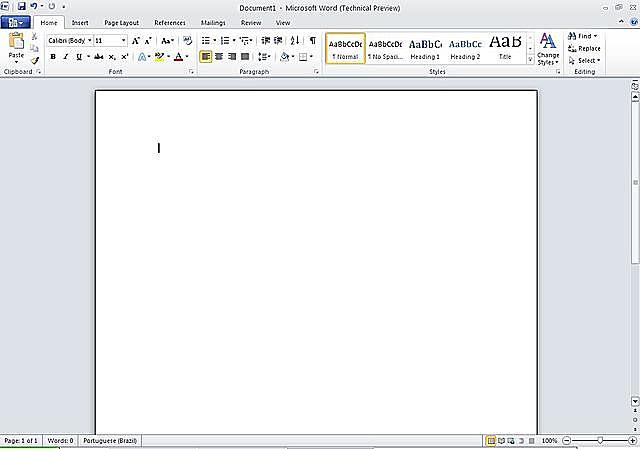Click the zoom in plus icon

[x=633, y=440]
